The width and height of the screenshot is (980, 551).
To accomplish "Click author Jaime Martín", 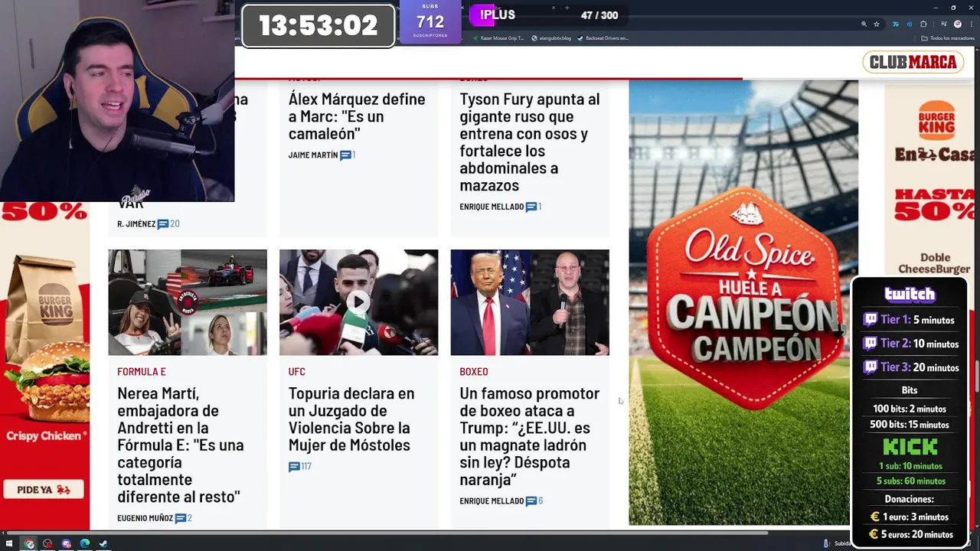I will [x=313, y=155].
